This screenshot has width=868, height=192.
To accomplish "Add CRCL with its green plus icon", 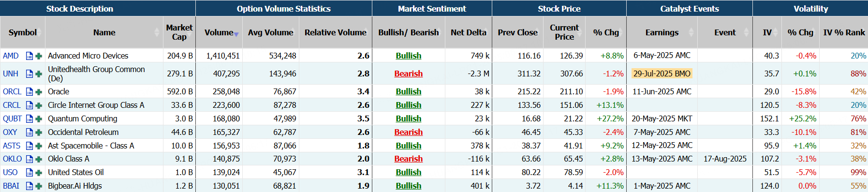I will pos(39,105).
